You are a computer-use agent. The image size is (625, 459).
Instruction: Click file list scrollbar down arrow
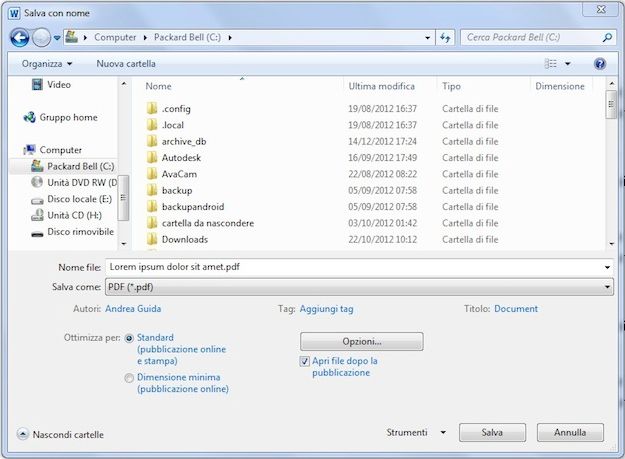tap(611, 243)
